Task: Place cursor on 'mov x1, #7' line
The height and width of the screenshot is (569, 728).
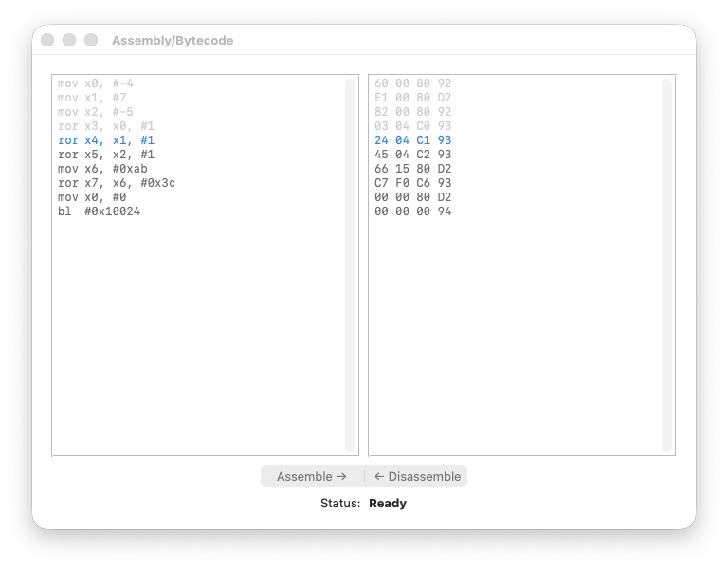Action: [x=92, y=98]
